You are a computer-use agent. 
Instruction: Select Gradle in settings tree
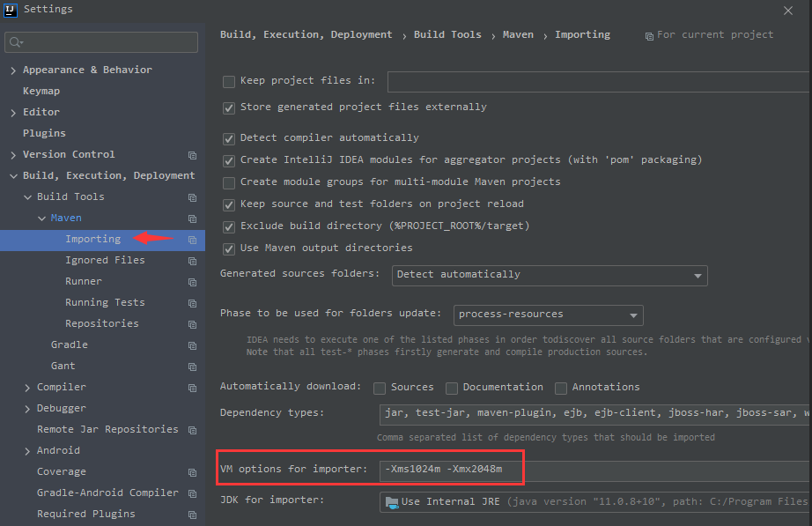70,344
